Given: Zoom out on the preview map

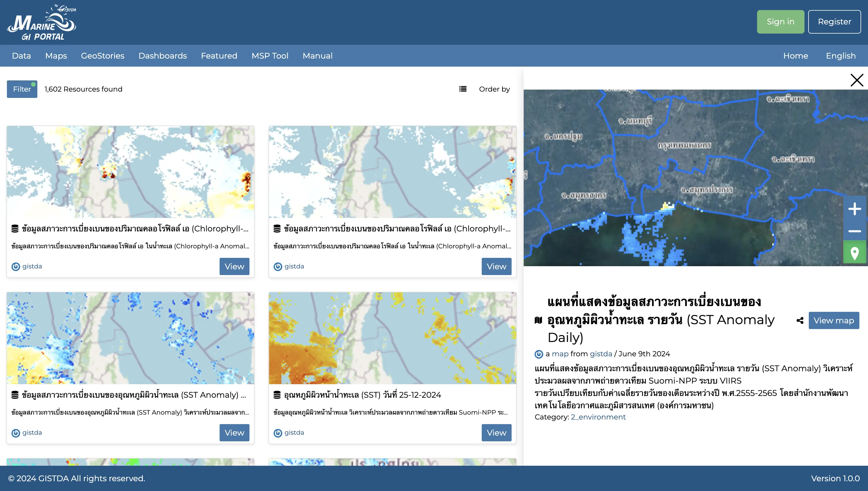Looking at the screenshot, I should [x=854, y=231].
